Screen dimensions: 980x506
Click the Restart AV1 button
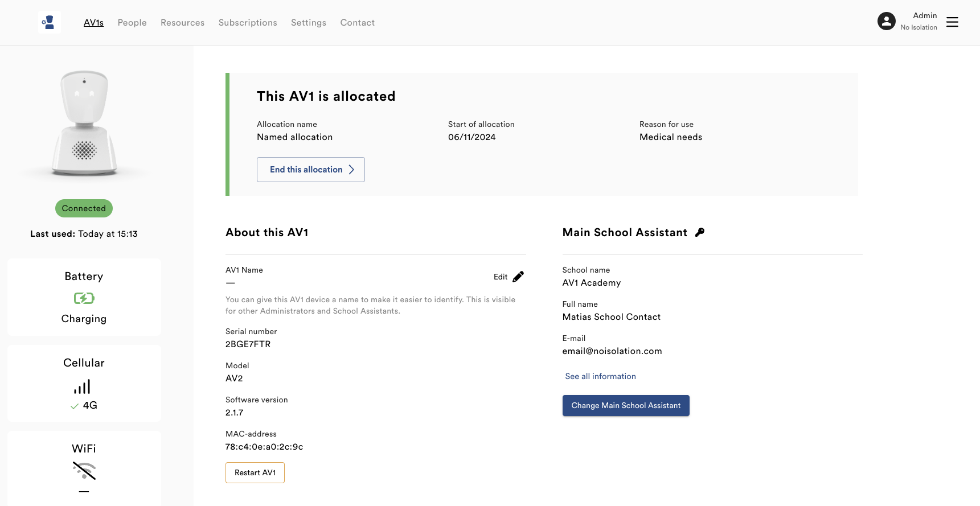tap(255, 472)
